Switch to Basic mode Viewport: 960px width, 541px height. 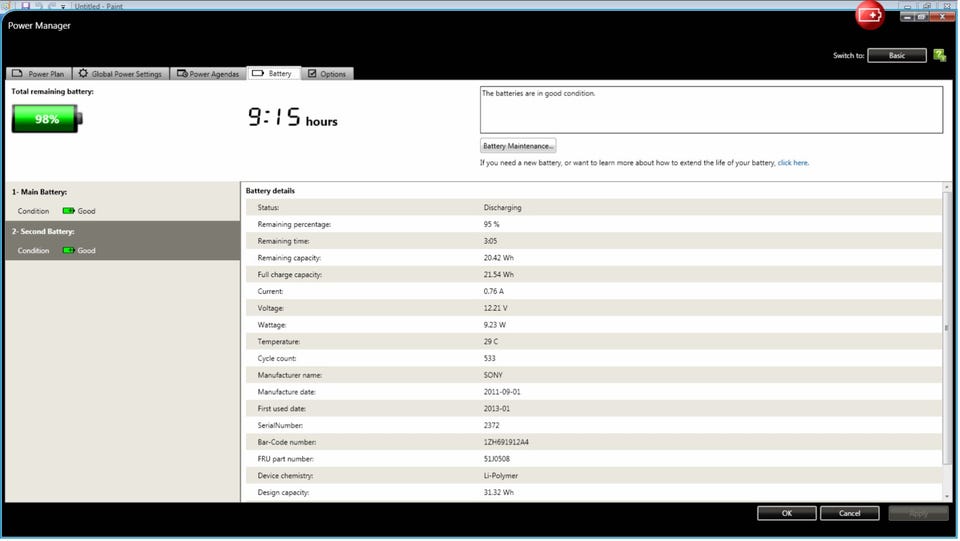896,56
